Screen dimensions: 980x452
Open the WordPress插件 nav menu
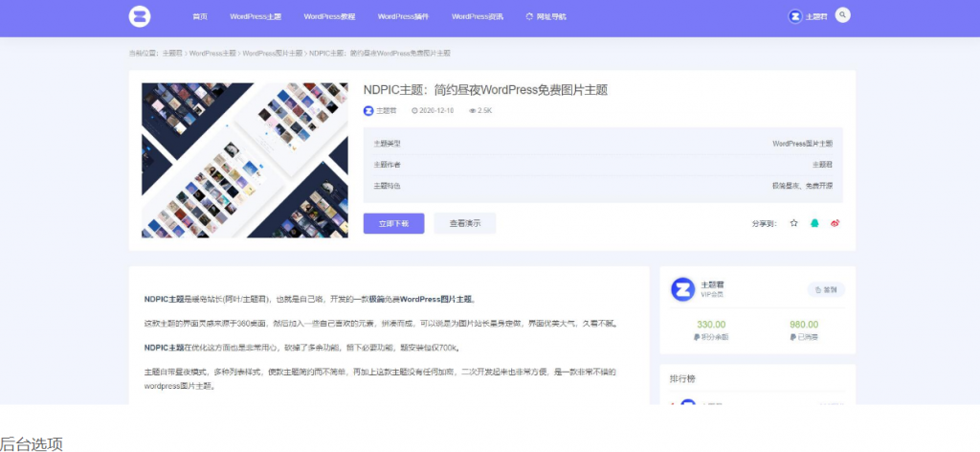tap(403, 17)
